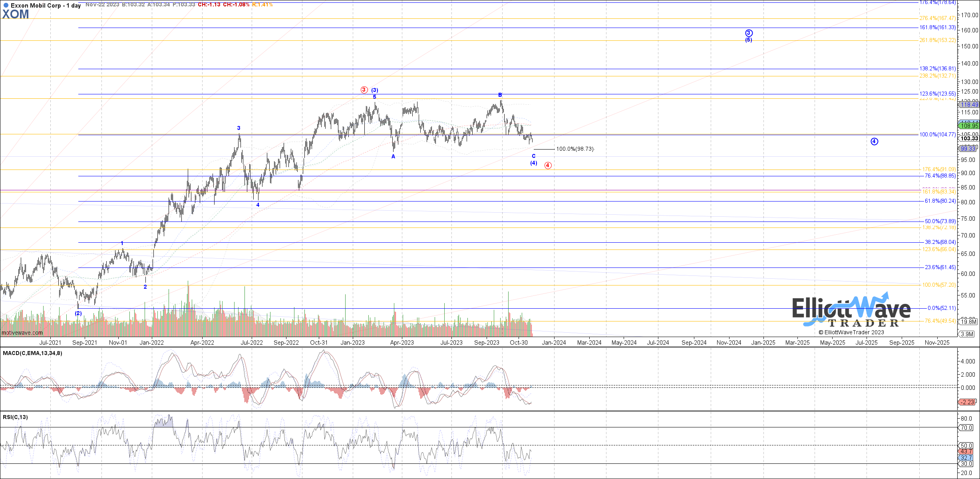Select the wave A label
This screenshot has height=479, width=980.
click(x=393, y=156)
